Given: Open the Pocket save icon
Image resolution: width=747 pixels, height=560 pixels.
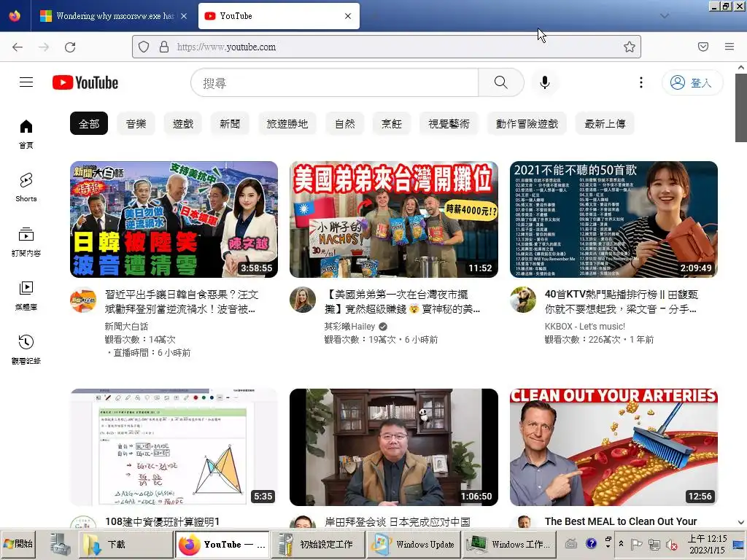Looking at the screenshot, I should click(703, 47).
